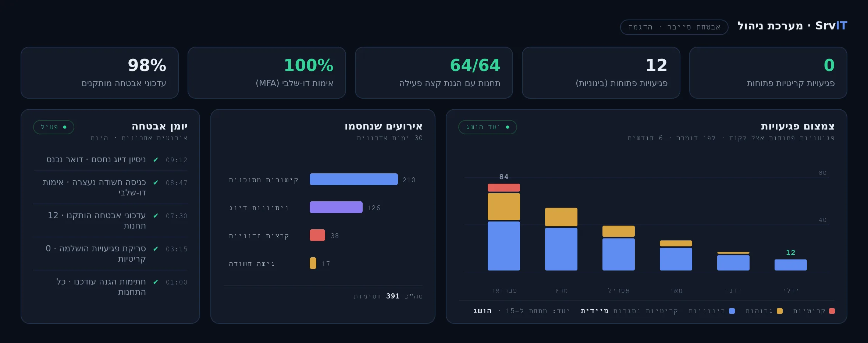Click the purple 'ניסיונות דיוג' bar (126)
The image size is (868, 343).
tap(336, 207)
